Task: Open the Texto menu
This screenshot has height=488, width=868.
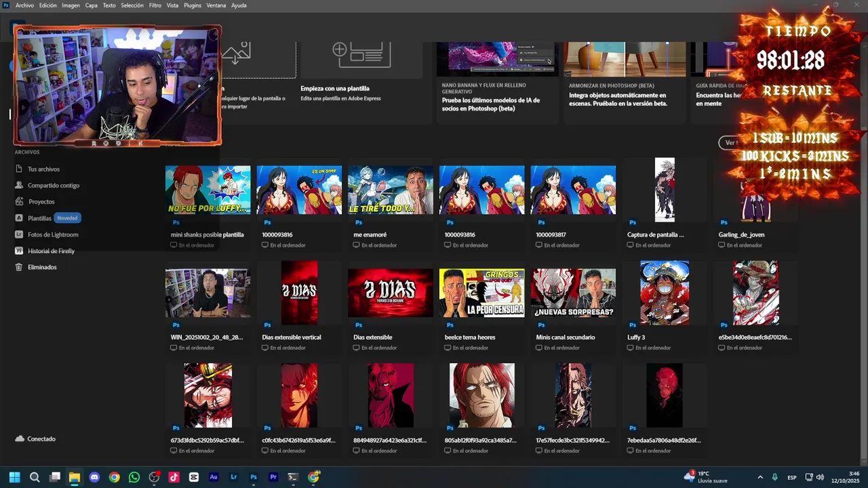Action: click(109, 5)
